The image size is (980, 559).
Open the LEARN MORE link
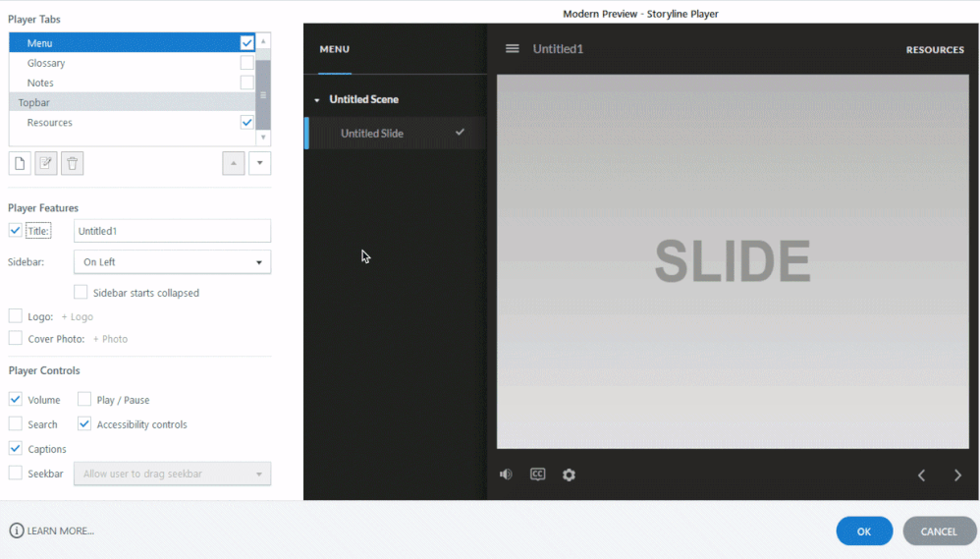(61, 531)
